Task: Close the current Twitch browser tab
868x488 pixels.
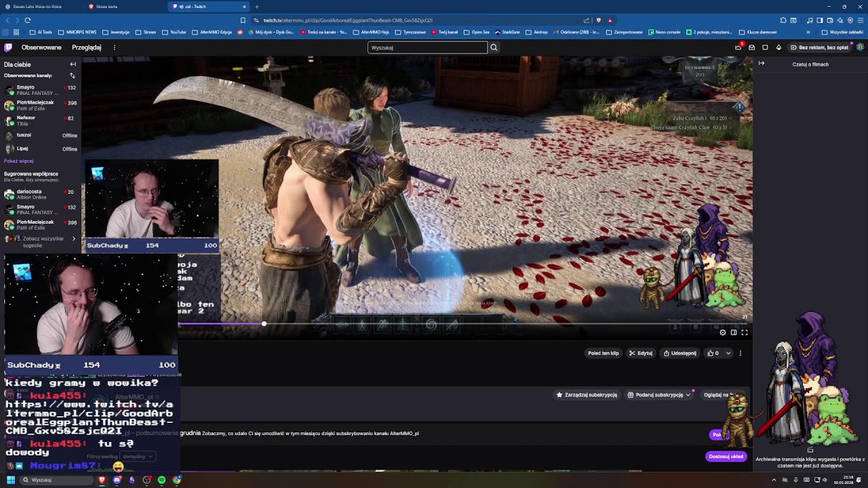Action: pos(244,7)
